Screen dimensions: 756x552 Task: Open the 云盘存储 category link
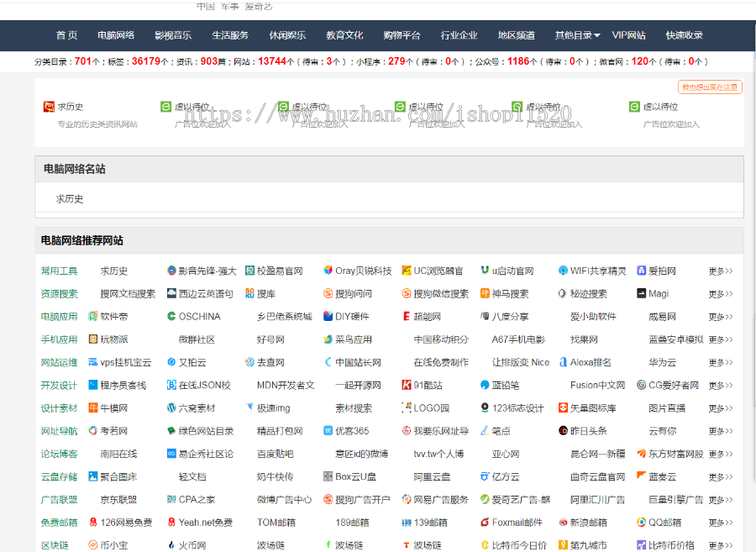[x=60, y=476]
